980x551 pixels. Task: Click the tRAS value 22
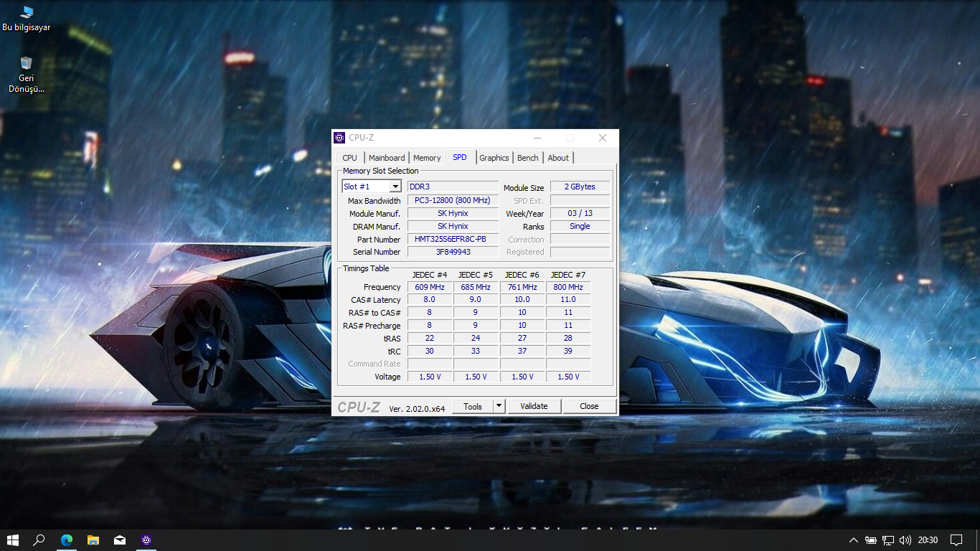pos(430,338)
